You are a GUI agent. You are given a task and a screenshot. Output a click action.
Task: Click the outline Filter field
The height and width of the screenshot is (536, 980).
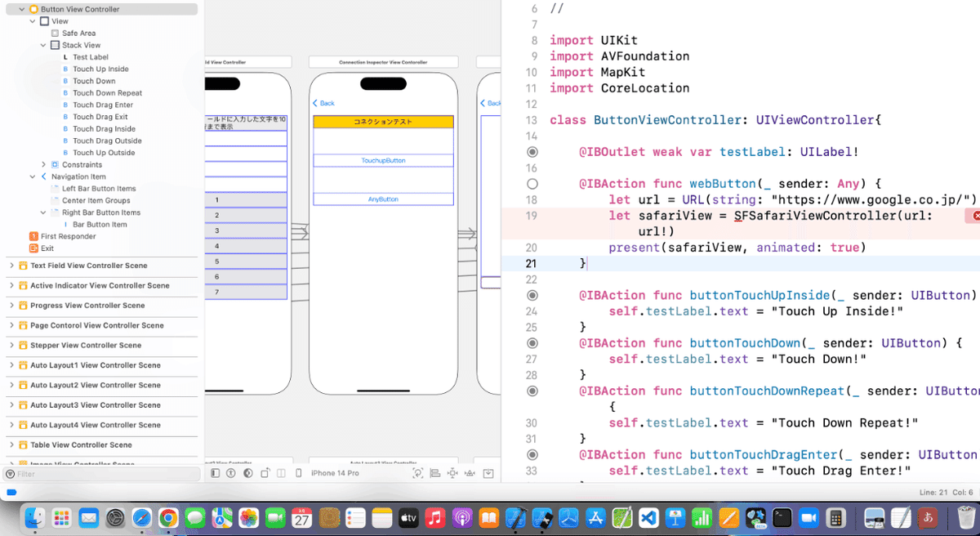point(102,474)
